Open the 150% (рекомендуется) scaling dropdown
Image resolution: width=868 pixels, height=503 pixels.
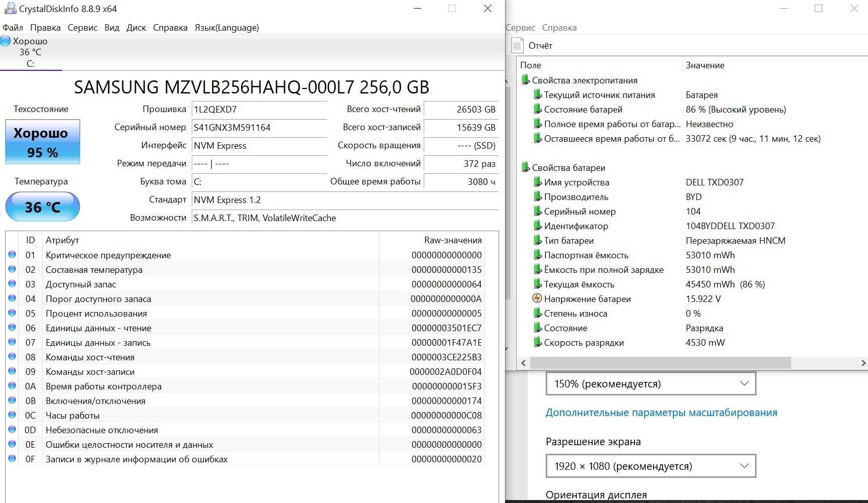coord(651,384)
